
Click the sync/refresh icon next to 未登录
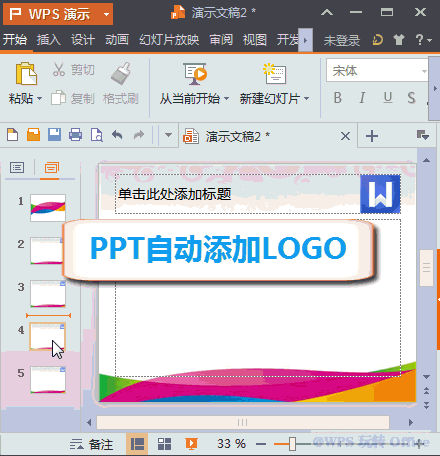coord(378,40)
